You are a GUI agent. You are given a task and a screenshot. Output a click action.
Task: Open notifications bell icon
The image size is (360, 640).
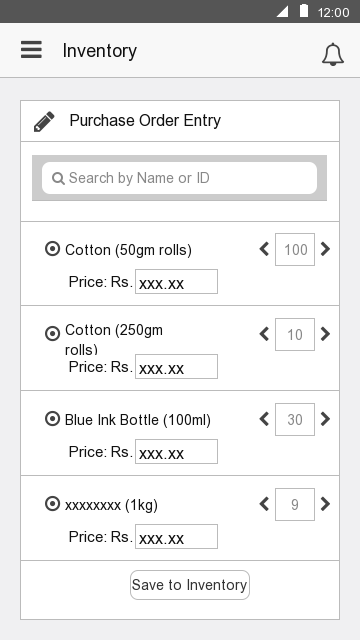pyautogui.click(x=333, y=54)
